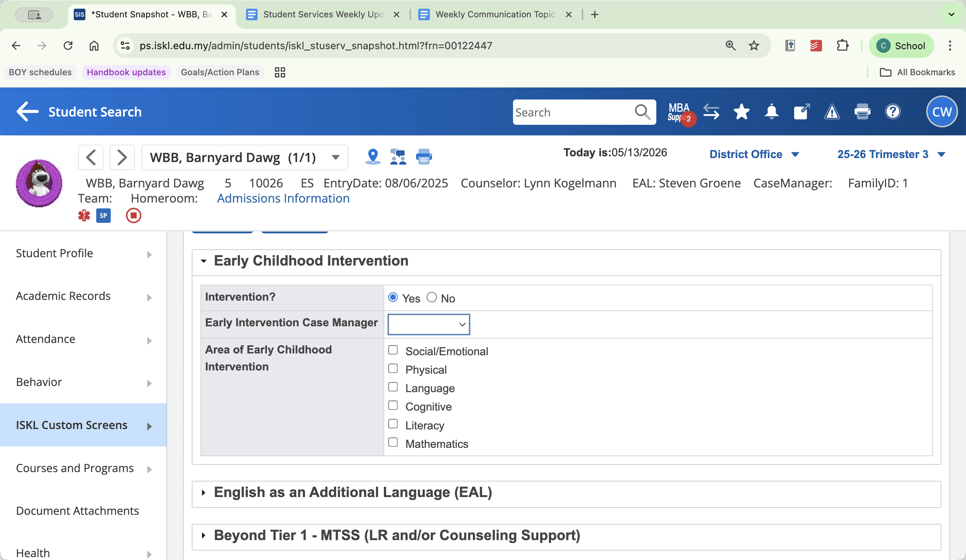Check the Language checkbox
This screenshot has width=966, height=560.
click(x=393, y=387)
